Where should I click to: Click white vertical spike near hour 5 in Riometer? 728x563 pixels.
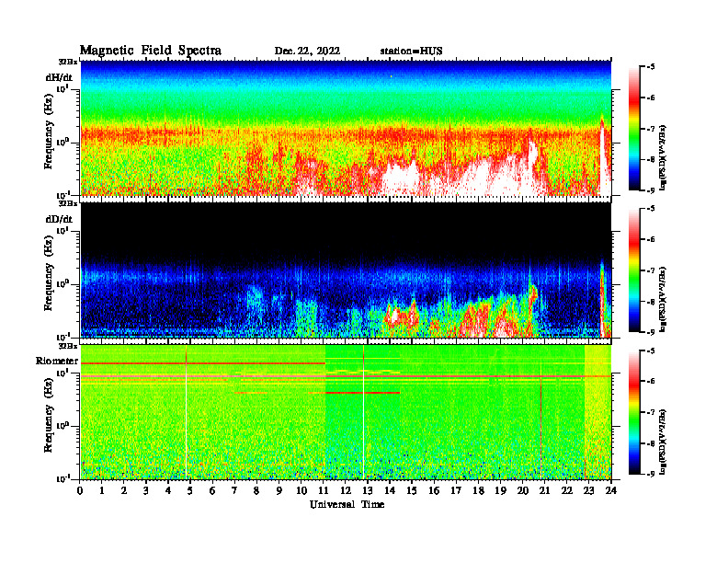point(187,412)
